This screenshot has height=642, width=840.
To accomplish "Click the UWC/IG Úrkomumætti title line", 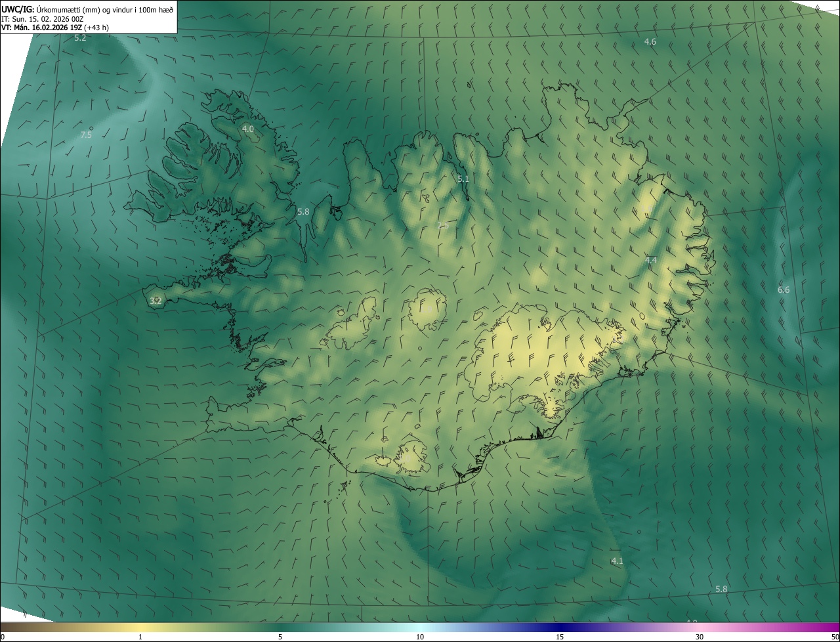I will click(87, 9).
